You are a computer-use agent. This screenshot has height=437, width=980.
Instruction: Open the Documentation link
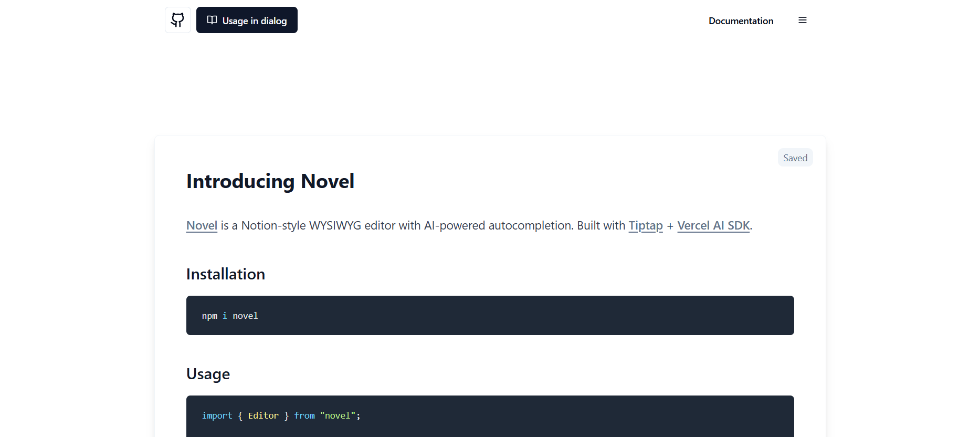click(741, 20)
